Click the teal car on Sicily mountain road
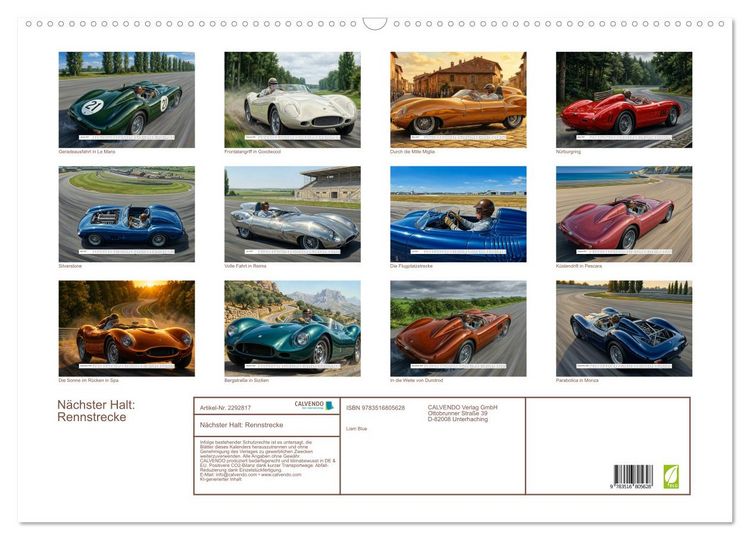 pos(292,328)
